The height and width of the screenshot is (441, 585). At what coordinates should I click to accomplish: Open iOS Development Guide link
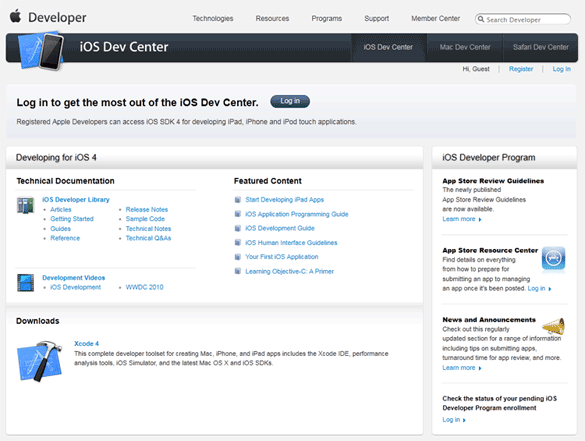tap(280, 228)
